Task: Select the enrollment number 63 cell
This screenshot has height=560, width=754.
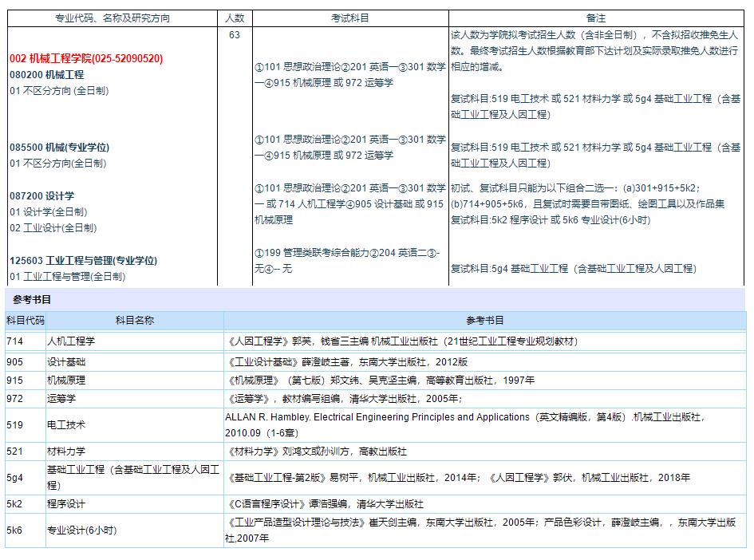Action: pyautogui.click(x=234, y=35)
